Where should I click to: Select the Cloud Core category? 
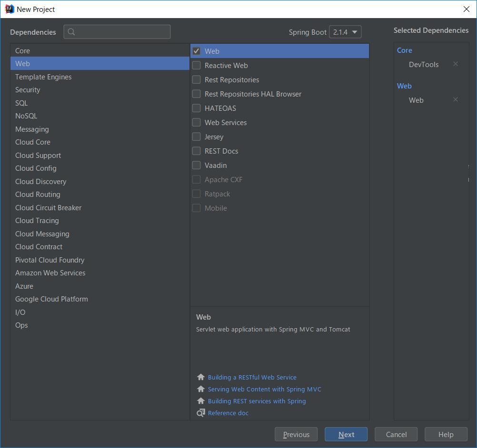tap(100, 142)
